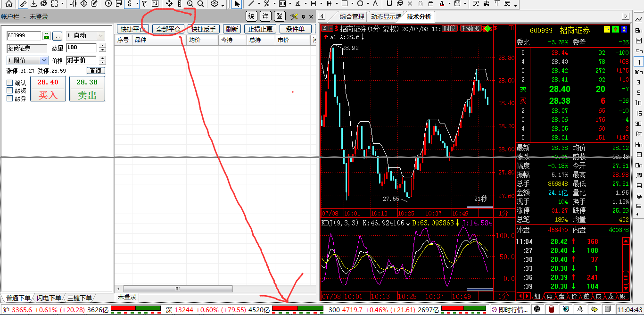Click the 查询 button
The height and width of the screenshot is (315, 644).
[x=95, y=71]
